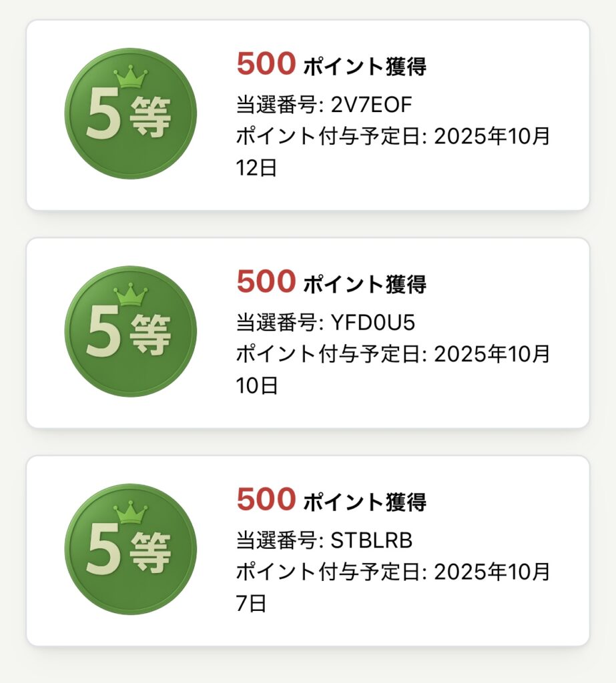Click the 5等 badge beside winning number 2V7EOF

click(x=130, y=113)
